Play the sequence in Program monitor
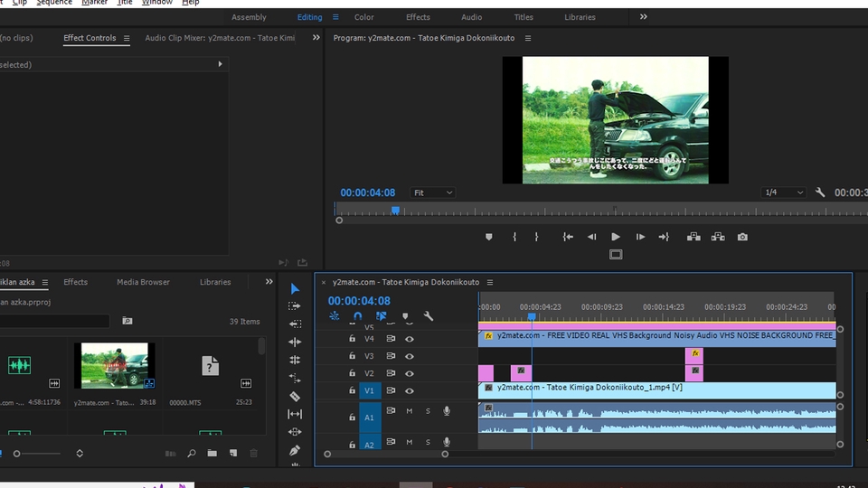Screen dimensions: 868x488 click(616, 237)
